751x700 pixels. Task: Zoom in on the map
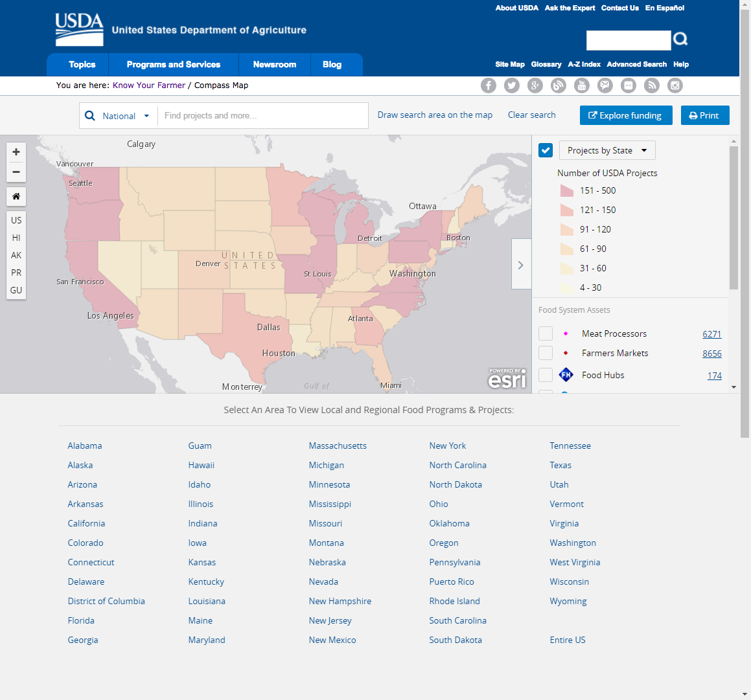(16, 152)
